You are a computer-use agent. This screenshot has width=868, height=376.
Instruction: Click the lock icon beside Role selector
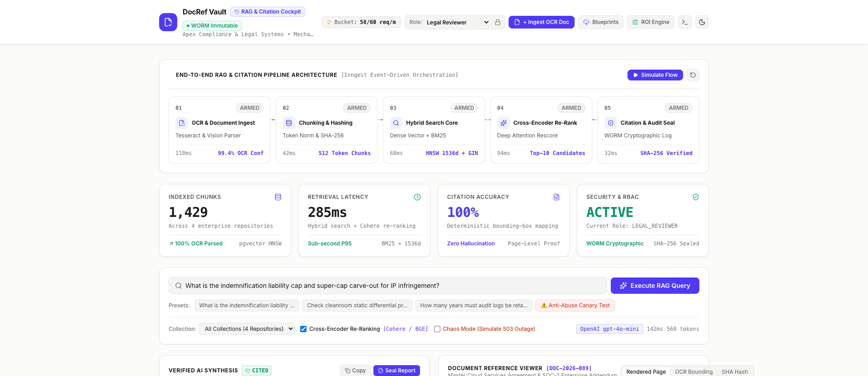coord(498,22)
